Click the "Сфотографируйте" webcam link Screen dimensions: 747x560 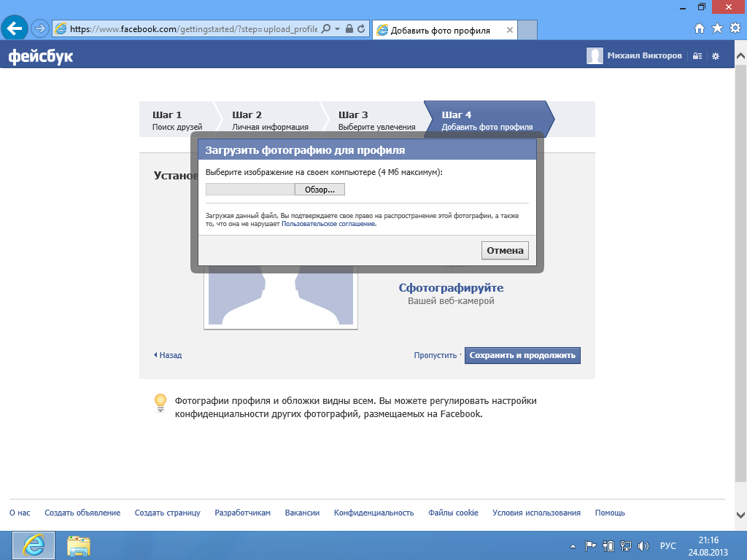[x=451, y=287]
